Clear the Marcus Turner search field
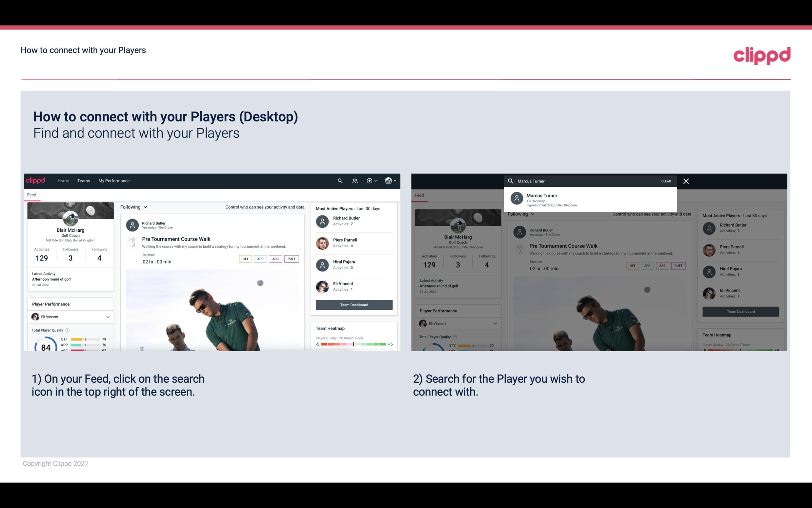This screenshot has width=812, height=508. [666, 181]
